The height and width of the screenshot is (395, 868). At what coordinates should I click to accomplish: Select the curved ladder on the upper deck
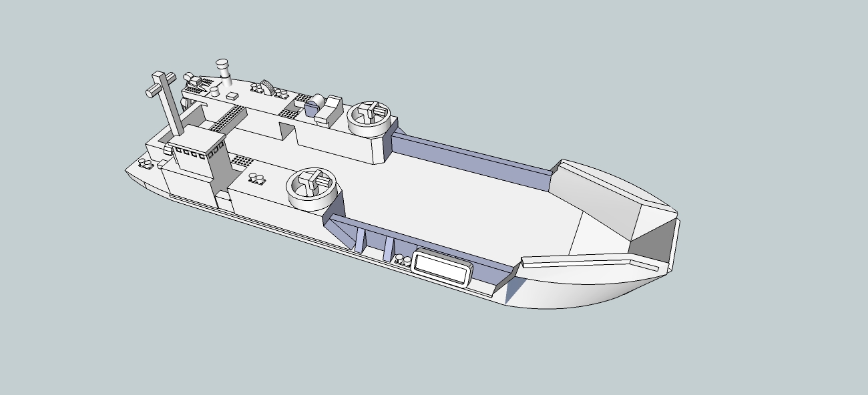(x=267, y=87)
